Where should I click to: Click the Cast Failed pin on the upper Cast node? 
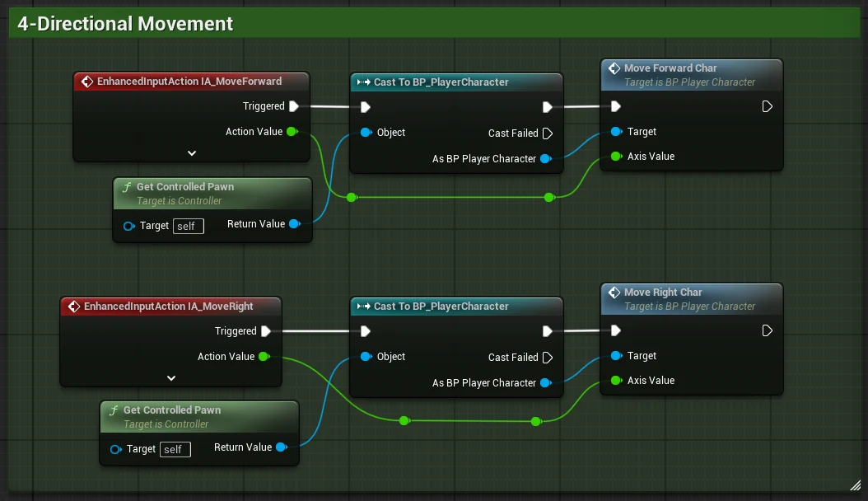(x=548, y=133)
